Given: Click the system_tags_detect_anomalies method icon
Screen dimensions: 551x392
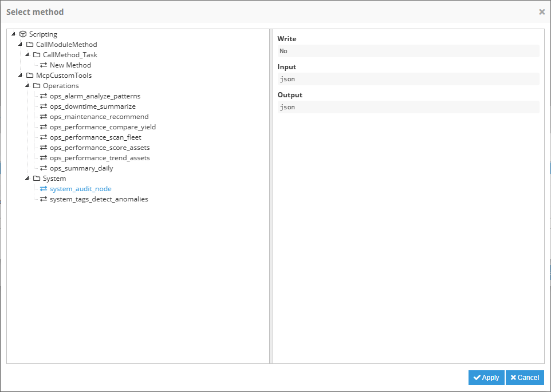Looking at the screenshot, I should [x=44, y=199].
